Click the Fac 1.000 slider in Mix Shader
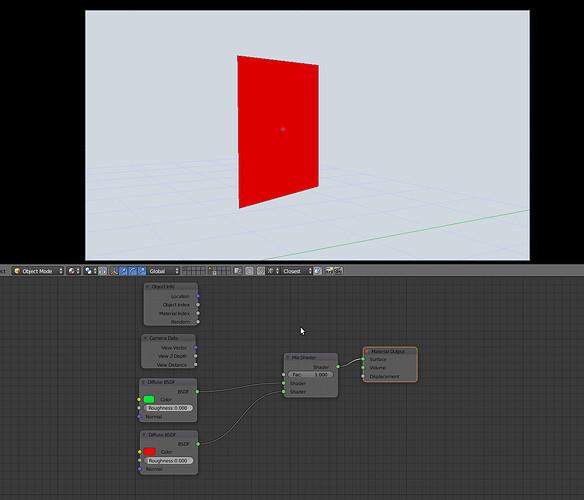Image resolution: width=584 pixels, height=500 pixels. tap(311, 374)
